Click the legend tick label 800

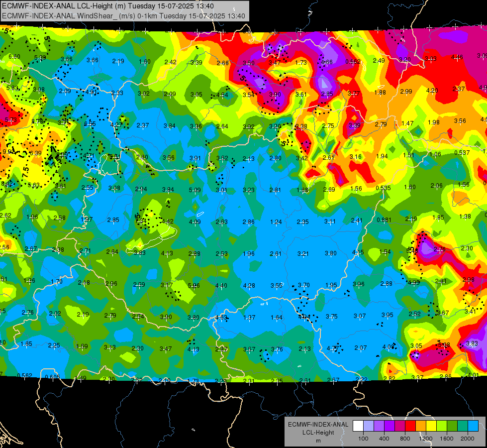click(x=405, y=439)
